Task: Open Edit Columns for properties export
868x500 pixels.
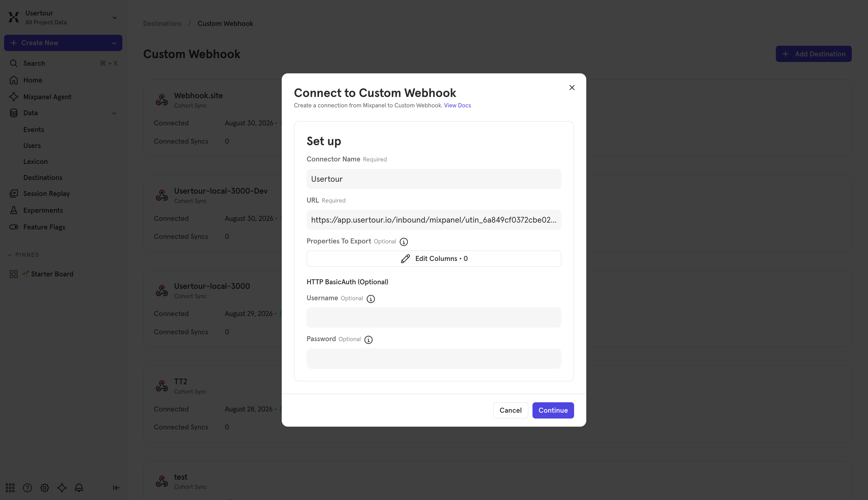Action: [x=434, y=259]
